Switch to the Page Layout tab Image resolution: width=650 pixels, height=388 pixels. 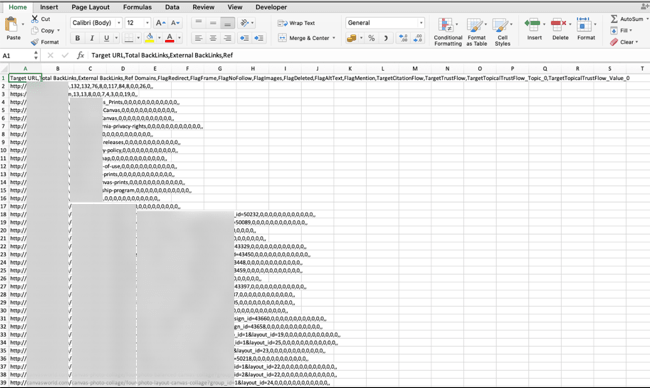click(x=90, y=7)
